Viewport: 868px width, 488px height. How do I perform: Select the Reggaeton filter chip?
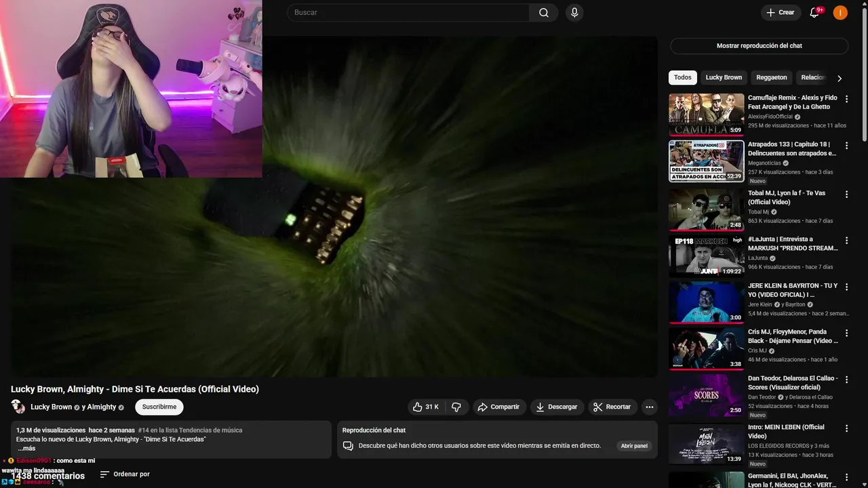[772, 77]
